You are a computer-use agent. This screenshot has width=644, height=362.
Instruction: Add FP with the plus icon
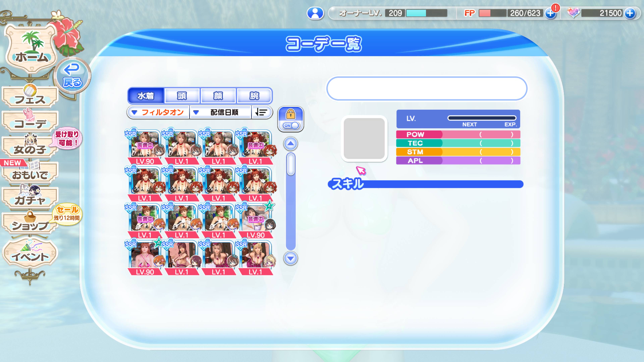point(550,13)
